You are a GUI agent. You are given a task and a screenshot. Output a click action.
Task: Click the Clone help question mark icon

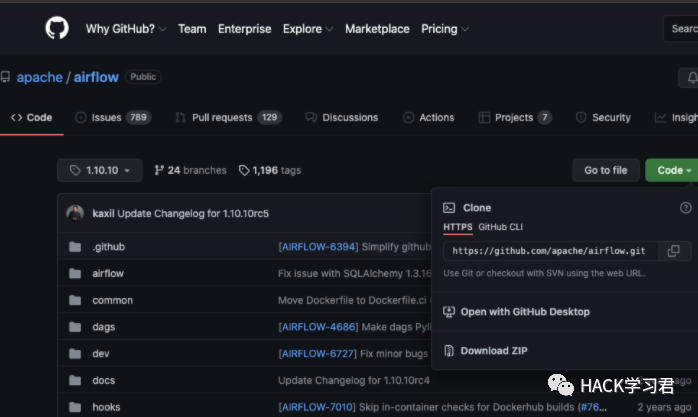(686, 207)
